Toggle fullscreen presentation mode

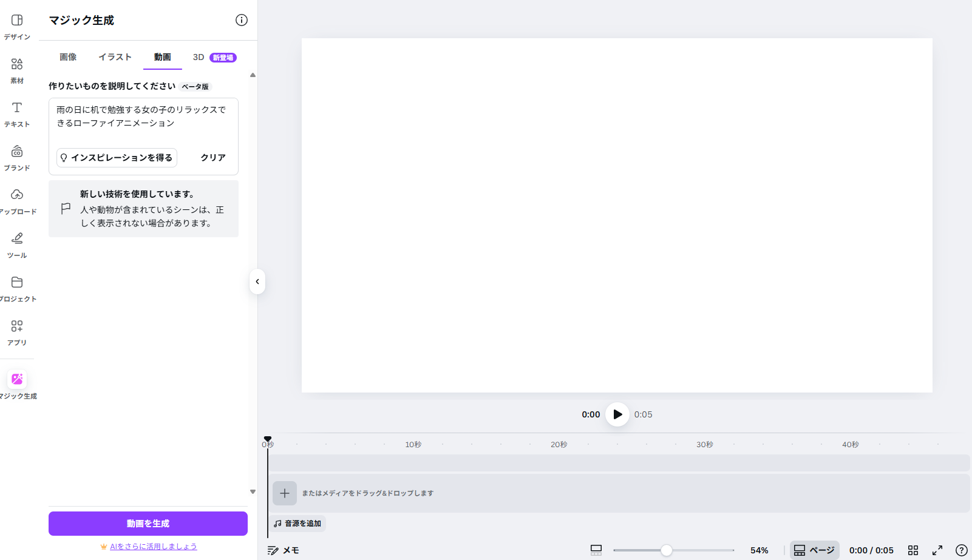click(x=937, y=550)
